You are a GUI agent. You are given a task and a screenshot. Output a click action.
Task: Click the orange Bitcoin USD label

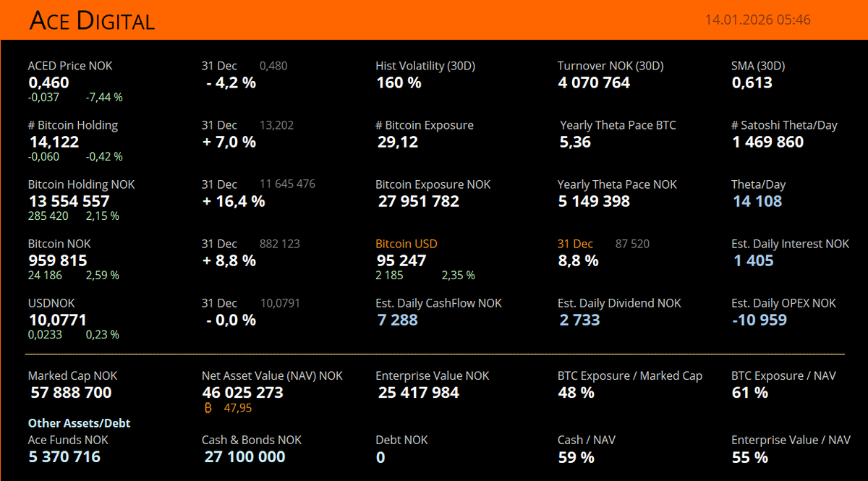tap(407, 244)
